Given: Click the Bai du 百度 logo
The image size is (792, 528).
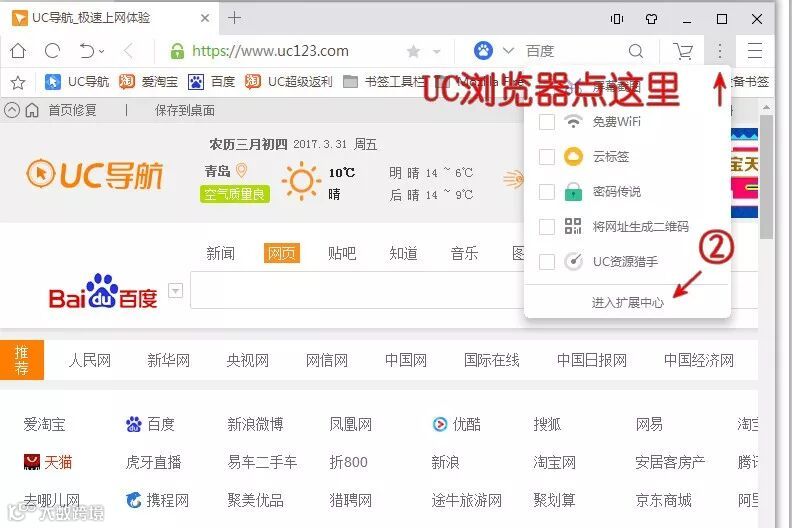Looking at the screenshot, I should point(103,292).
